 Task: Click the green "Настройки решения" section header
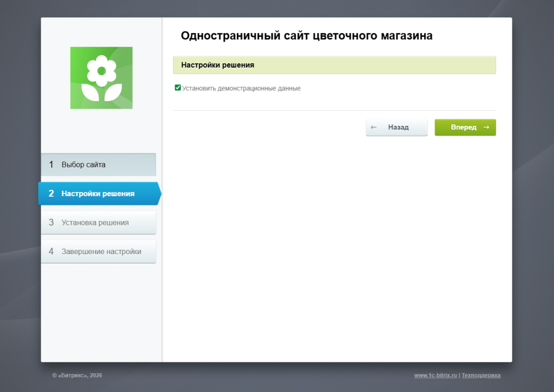coord(334,65)
